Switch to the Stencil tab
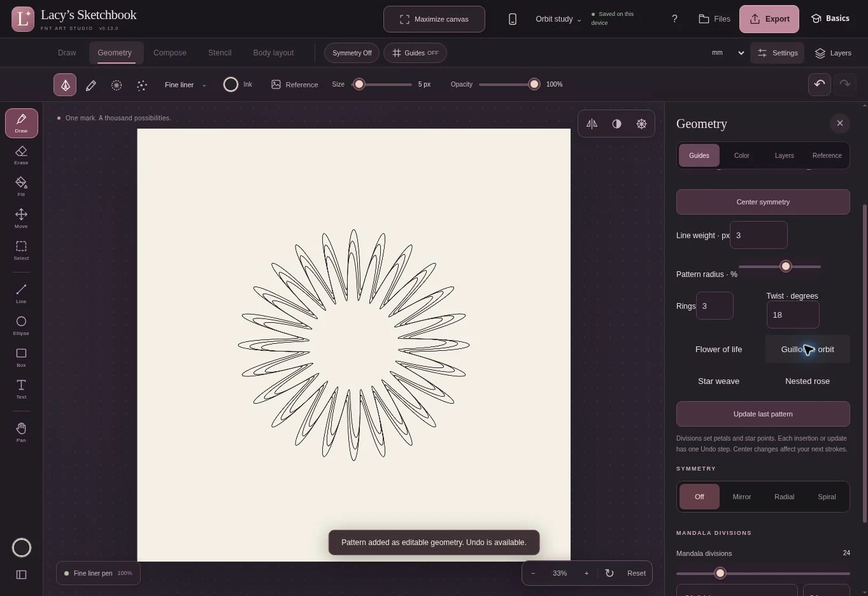Image resolution: width=868 pixels, height=596 pixels. click(x=220, y=53)
